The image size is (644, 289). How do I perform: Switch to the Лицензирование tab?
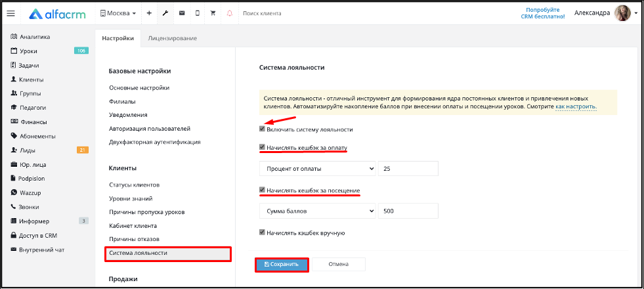tap(173, 39)
